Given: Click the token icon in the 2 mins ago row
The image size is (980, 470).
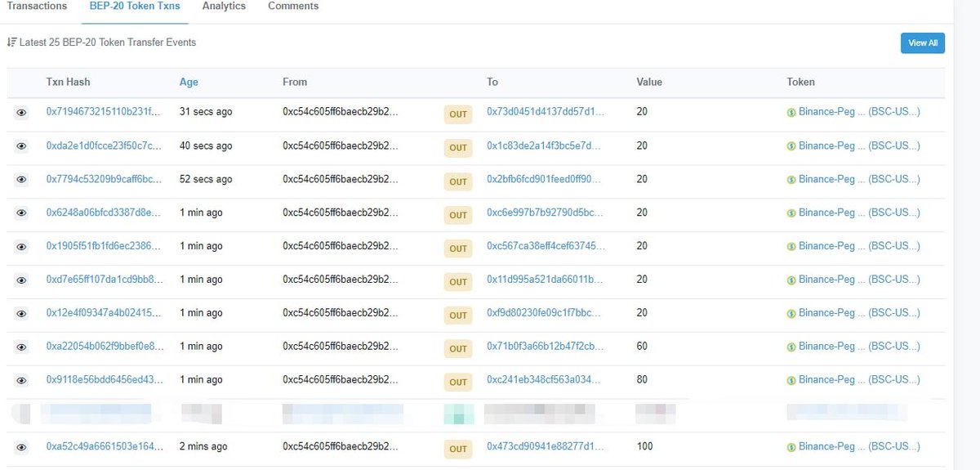Looking at the screenshot, I should pos(791,448).
